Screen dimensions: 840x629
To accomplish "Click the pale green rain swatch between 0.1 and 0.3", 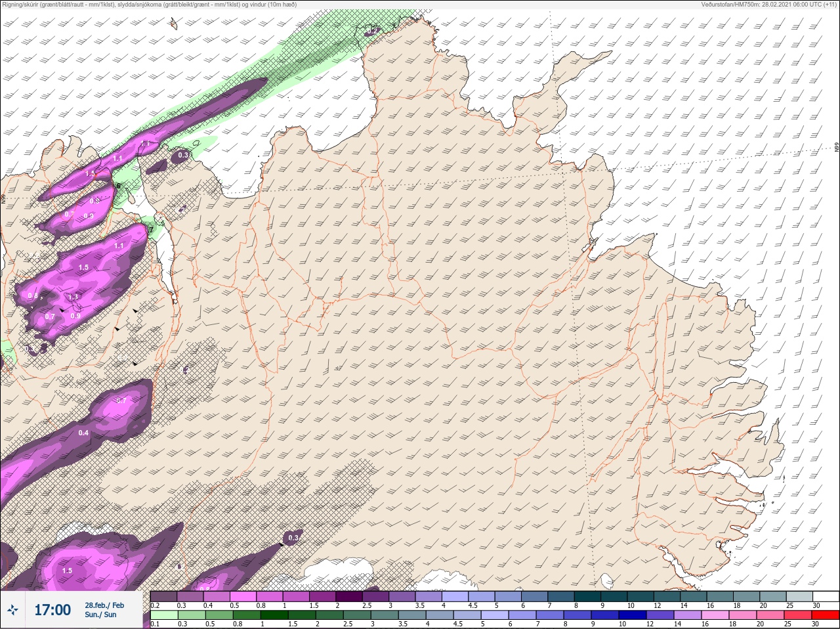I will (x=163, y=615).
